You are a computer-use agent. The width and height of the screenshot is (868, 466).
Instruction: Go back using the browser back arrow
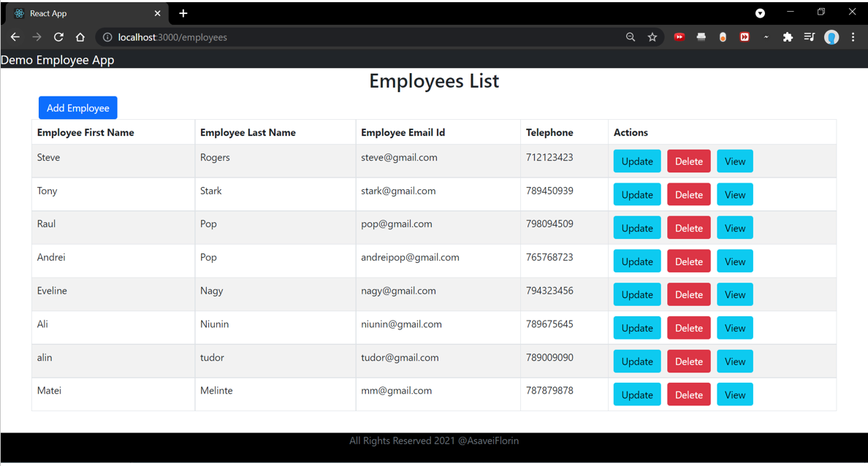coord(15,37)
